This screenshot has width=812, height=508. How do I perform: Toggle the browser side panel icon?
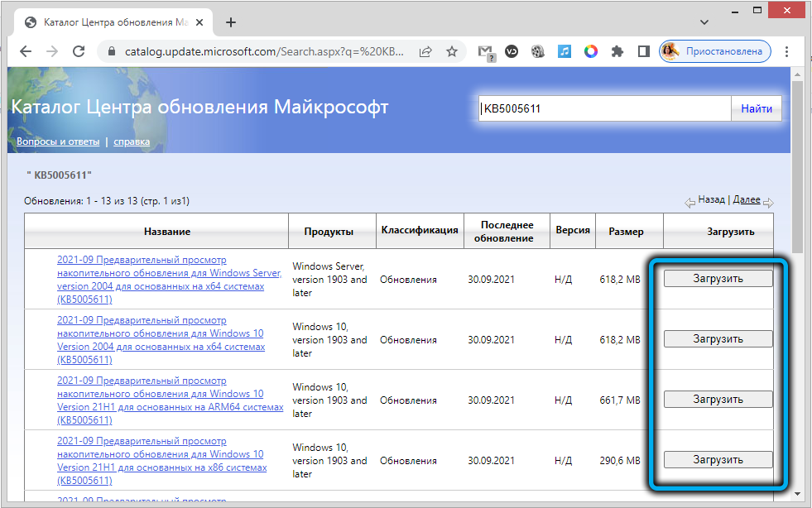[x=643, y=51]
